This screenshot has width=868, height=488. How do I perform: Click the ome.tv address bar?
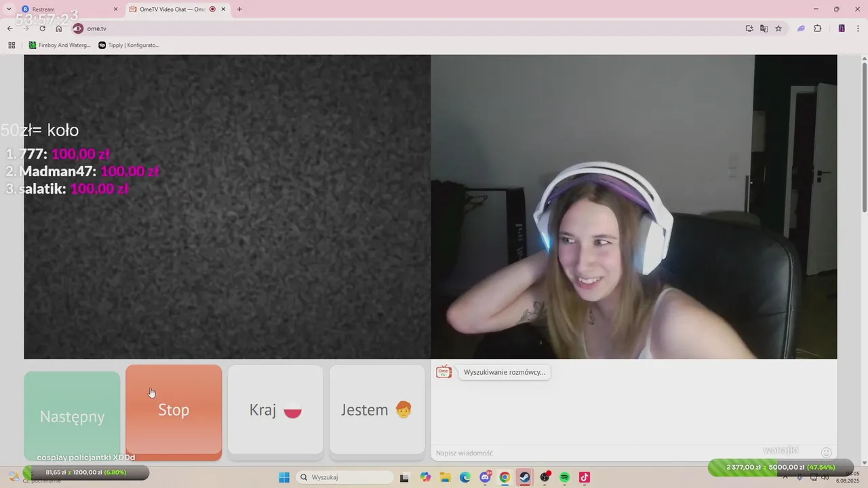click(x=407, y=28)
